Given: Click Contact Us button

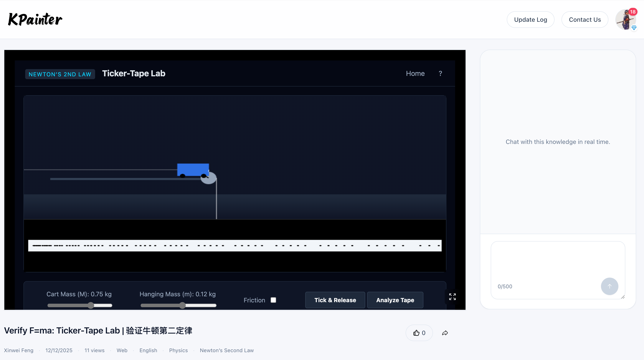Looking at the screenshot, I should (585, 20).
